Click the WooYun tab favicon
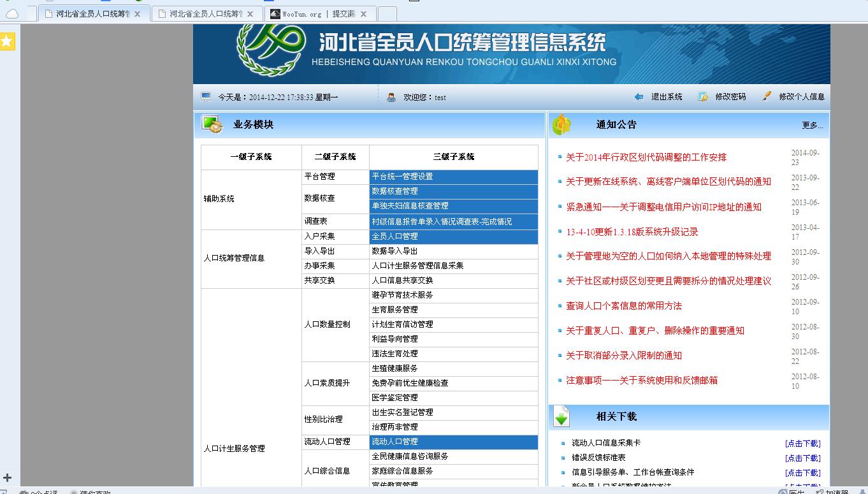868x494 pixels. (x=275, y=13)
